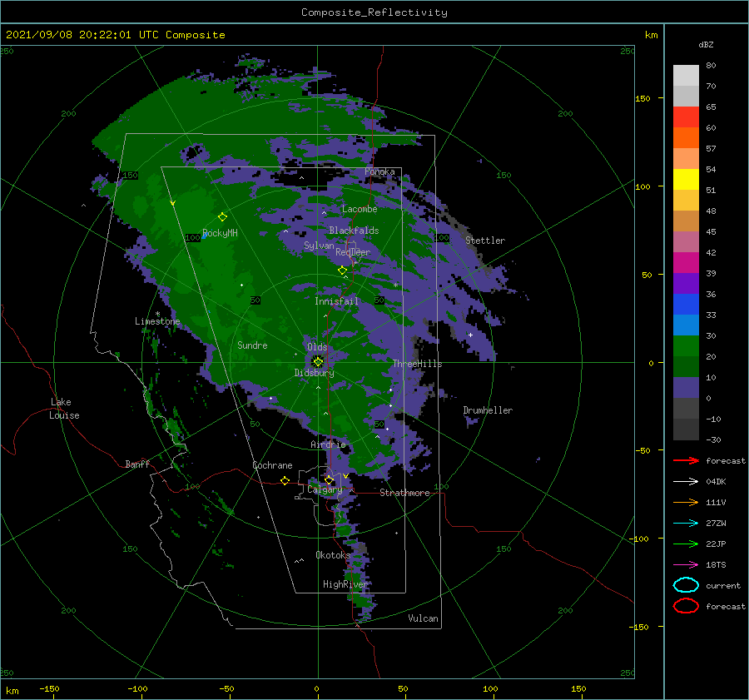The width and height of the screenshot is (749, 700).
Task: Click the Didsbury label
Action: [314, 373]
